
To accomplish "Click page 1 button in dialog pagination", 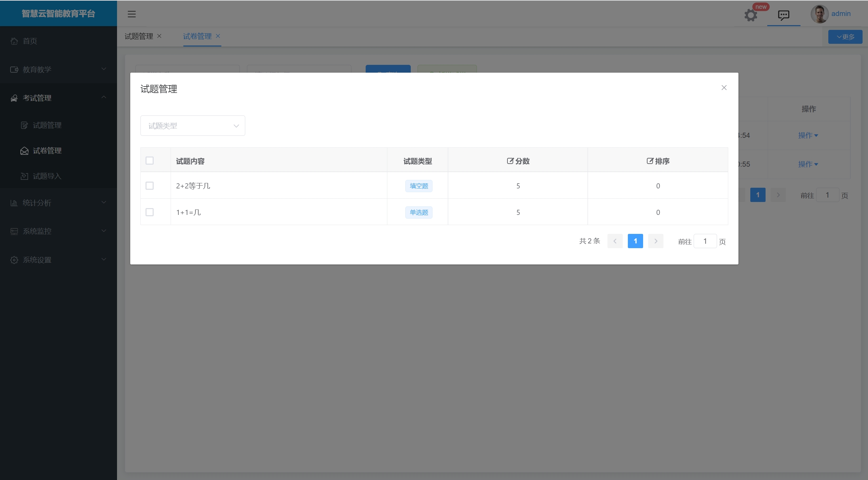I will point(635,241).
